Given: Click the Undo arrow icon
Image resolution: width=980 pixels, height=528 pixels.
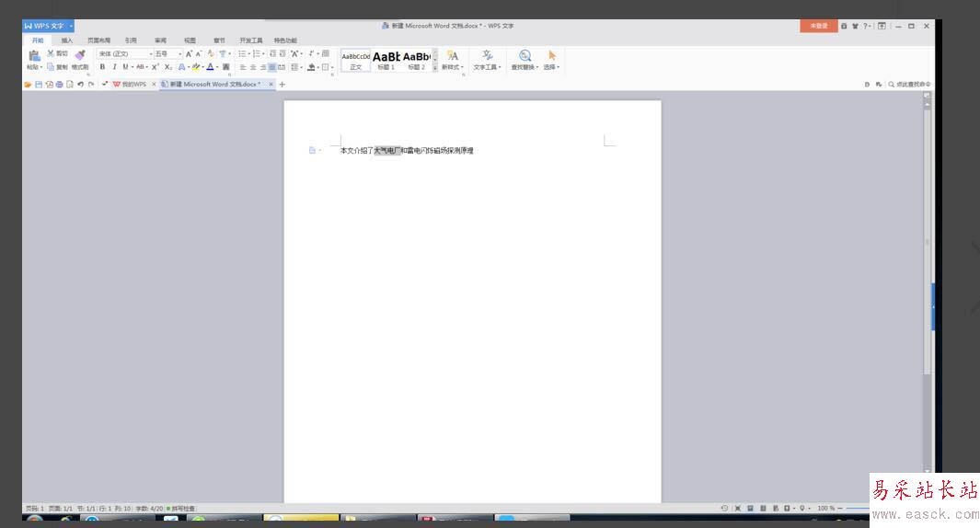Looking at the screenshot, I should click(x=80, y=84).
